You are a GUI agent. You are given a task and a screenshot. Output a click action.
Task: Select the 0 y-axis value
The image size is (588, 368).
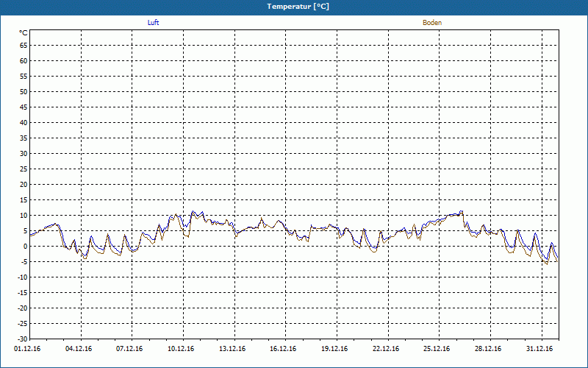coord(26,247)
